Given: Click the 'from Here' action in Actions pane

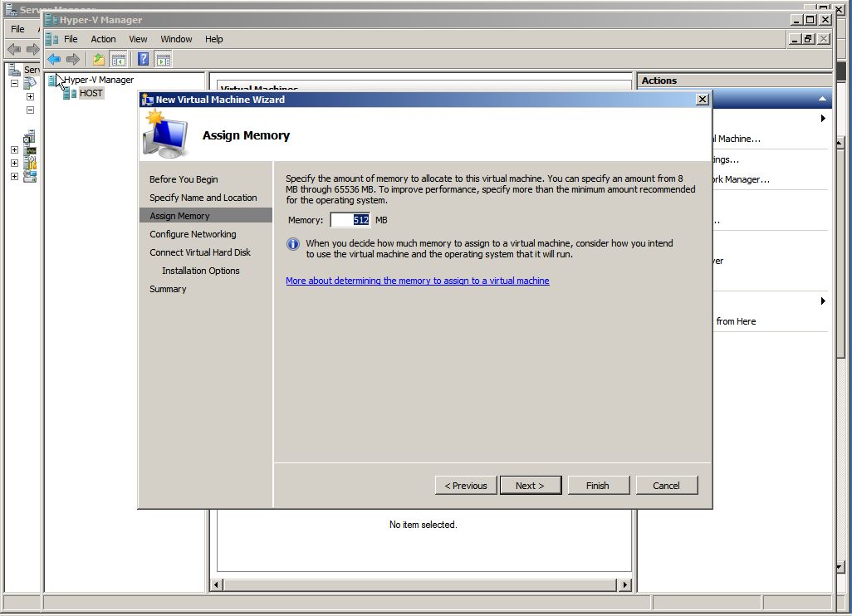Looking at the screenshot, I should point(736,321).
